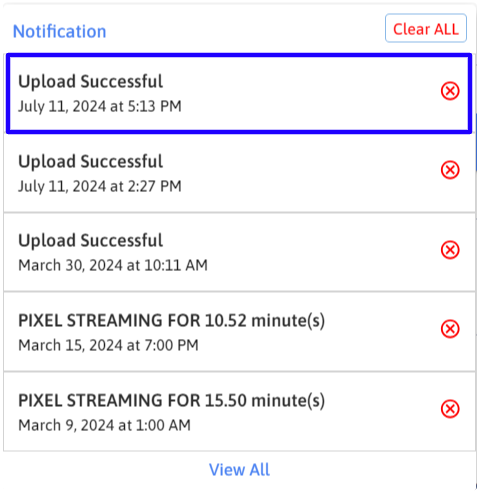Click the July 11 5:13 PM timestamp

[x=100, y=106]
